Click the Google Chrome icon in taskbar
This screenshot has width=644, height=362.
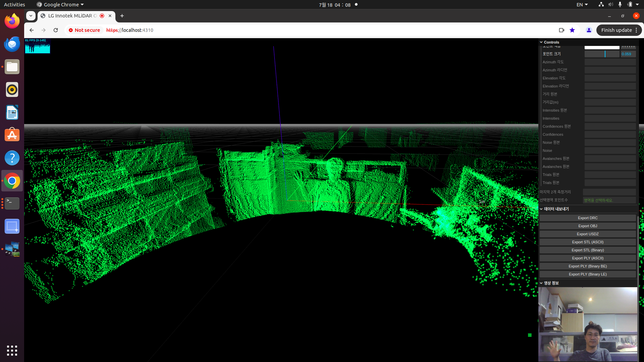12,181
